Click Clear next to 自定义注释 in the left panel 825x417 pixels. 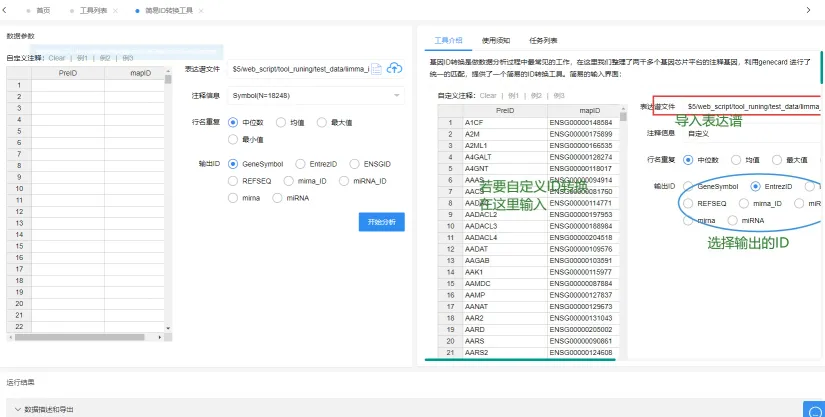pyautogui.click(x=57, y=58)
